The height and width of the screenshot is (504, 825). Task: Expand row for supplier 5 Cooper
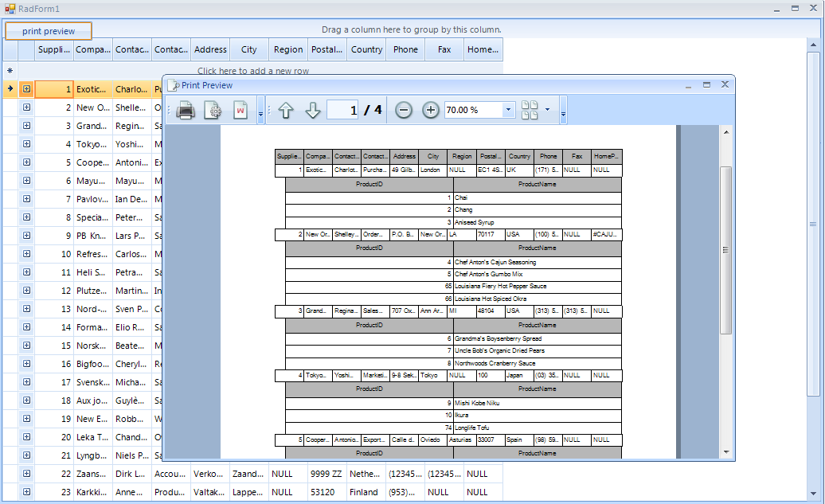pyautogui.click(x=26, y=162)
